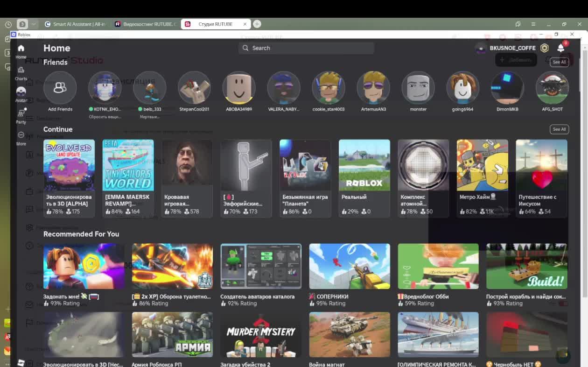
Task: Open browser main menu icon
Action: pyautogui.click(x=533, y=24)
